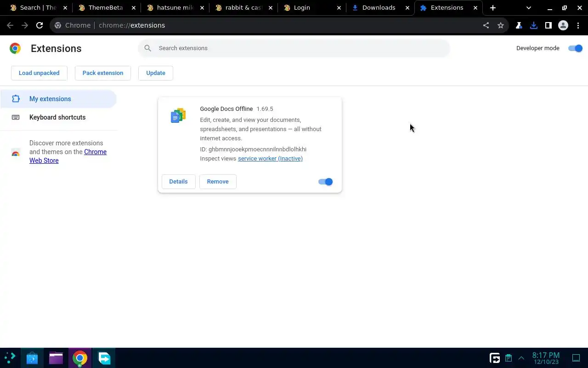Click the Search extensions field
The image size is (588, 368).
[x=294, y=48]
